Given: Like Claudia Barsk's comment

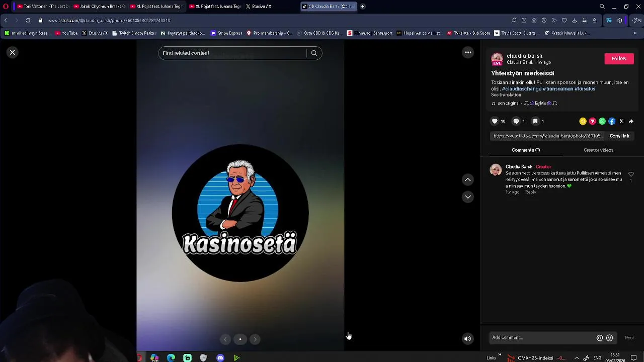Looking at the screenshot, I should (x=631, y=174).
